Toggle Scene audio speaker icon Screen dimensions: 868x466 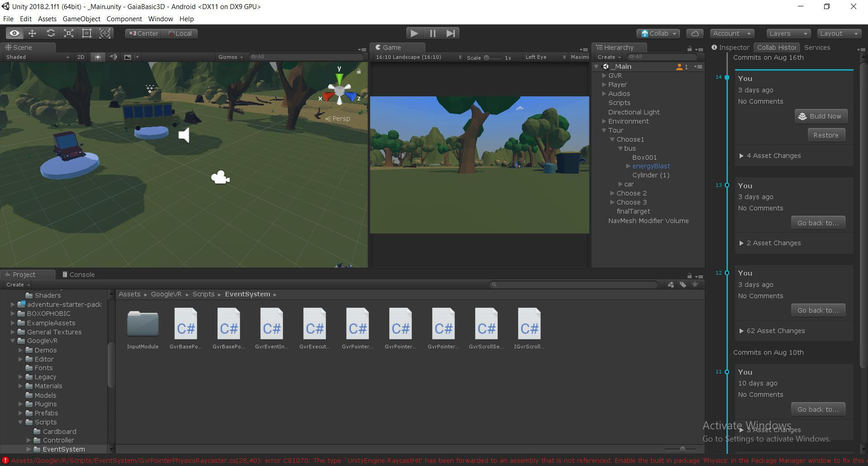pyautogui.click(x=113, y=57)
